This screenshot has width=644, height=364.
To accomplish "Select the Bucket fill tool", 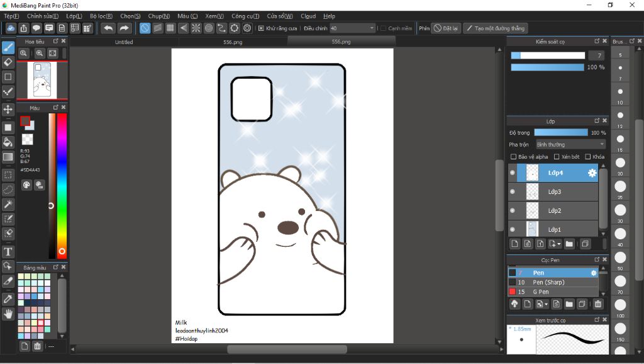I will [x=8, y=142].
